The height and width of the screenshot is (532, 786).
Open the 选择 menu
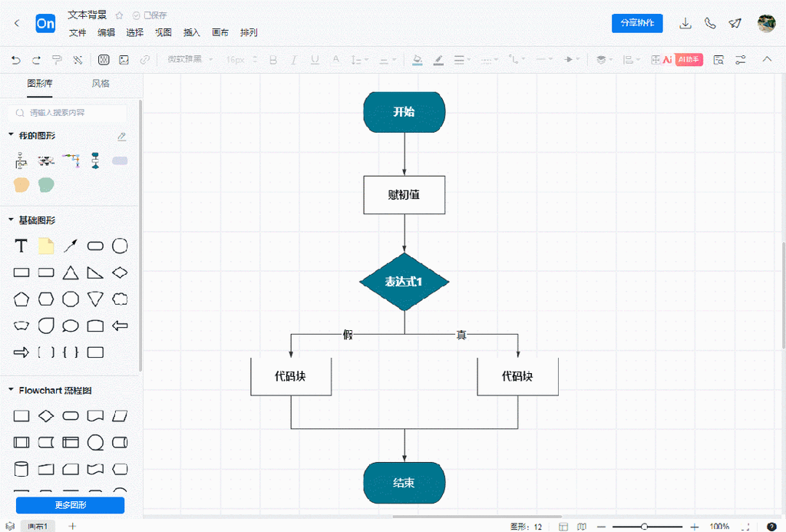[x=134, y=32]
